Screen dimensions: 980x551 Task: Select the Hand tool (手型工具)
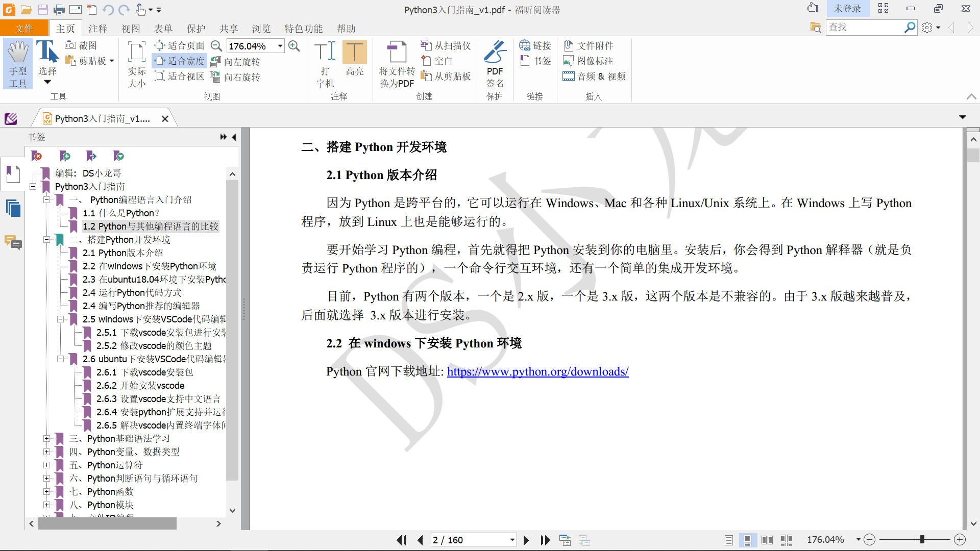coord(18,63)
